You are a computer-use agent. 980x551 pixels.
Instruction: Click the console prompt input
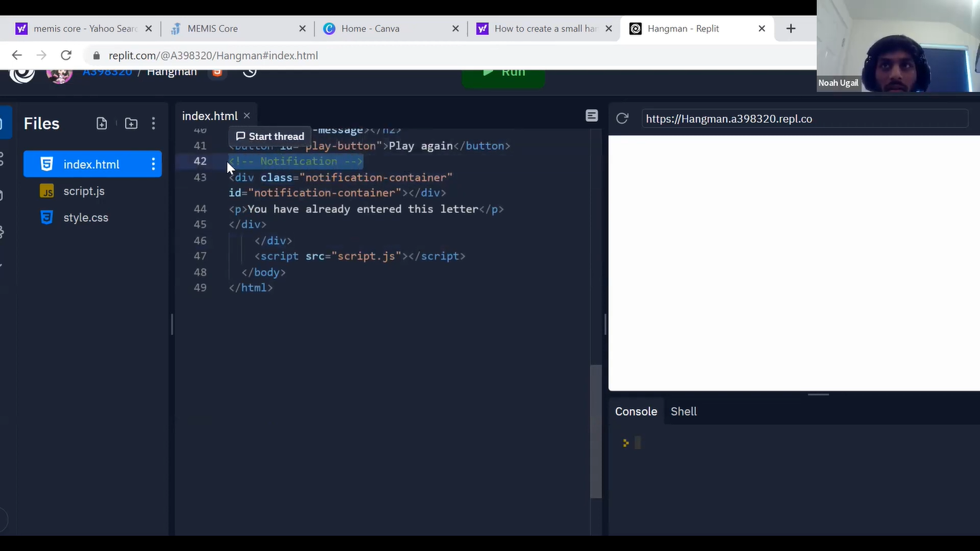click(638, 443)
